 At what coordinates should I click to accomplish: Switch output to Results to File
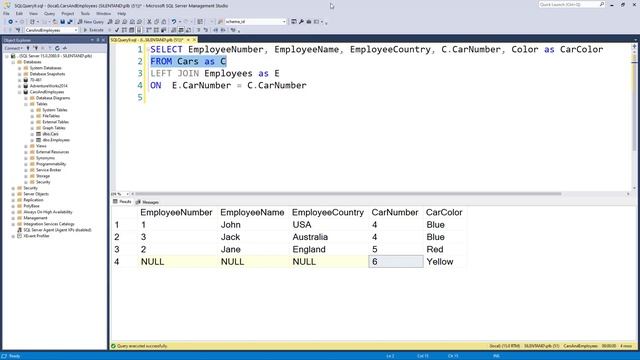click(188, 30)
